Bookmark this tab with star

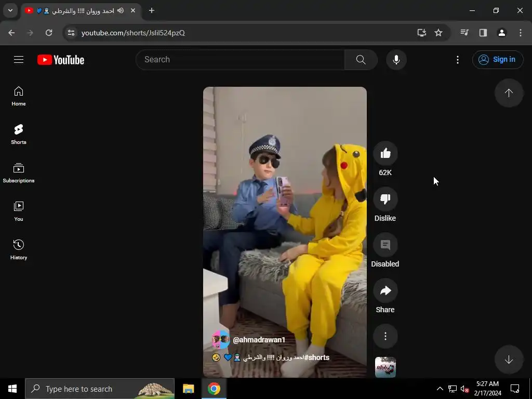438,33
